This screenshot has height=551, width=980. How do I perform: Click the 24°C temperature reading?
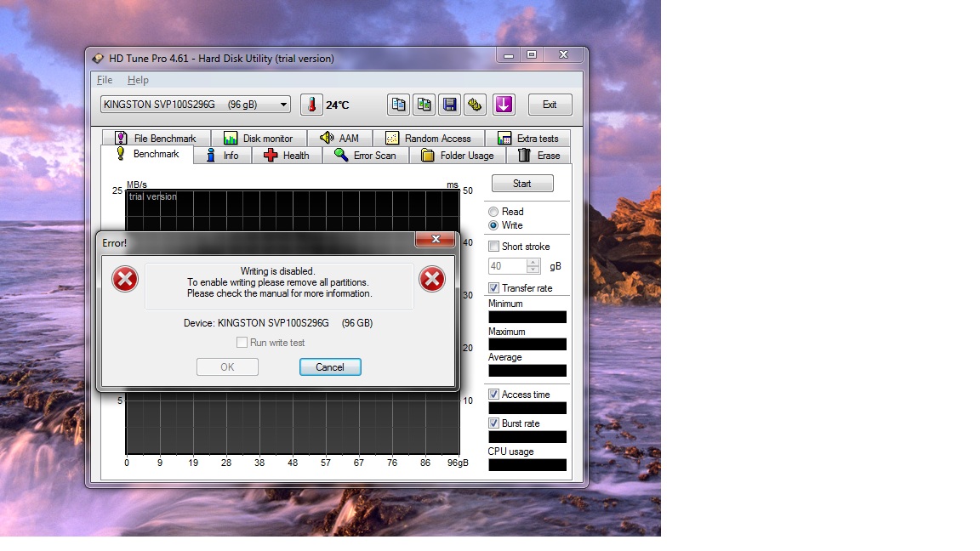point(338,105)
